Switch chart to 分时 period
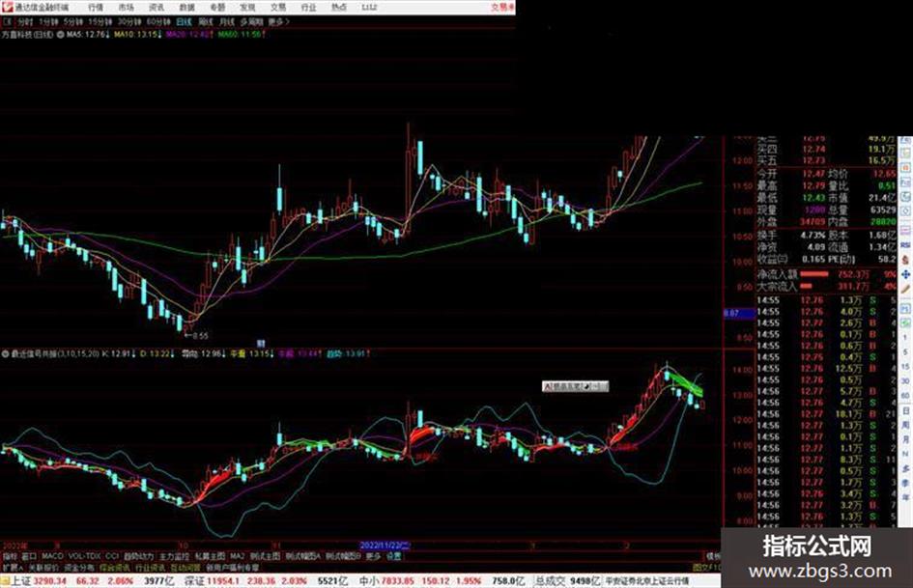The image size is (913, 588). [x=25, y=22]
